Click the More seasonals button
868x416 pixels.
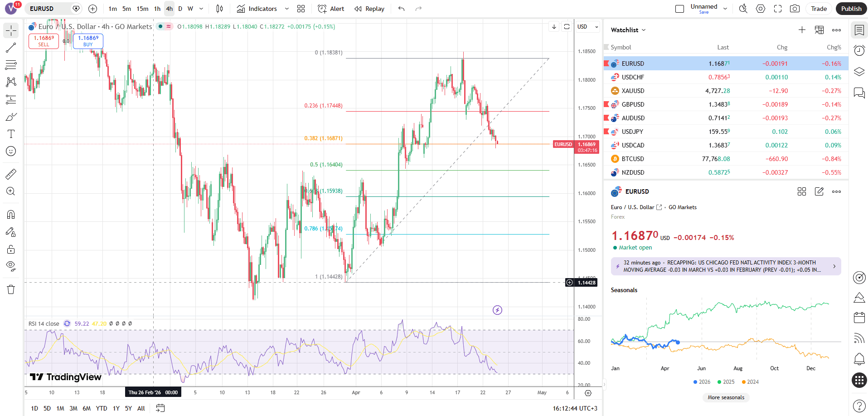tap(726, 397)
